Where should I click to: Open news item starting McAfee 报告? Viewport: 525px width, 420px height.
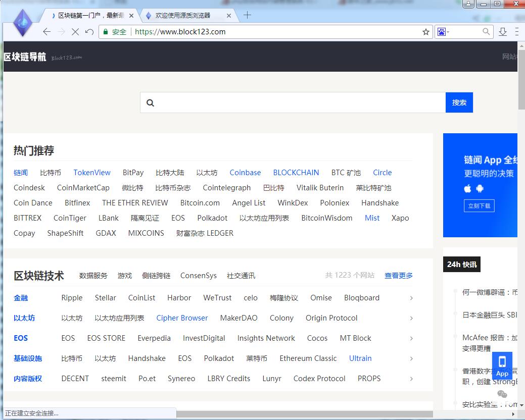pyautogui.click(x=490, y=343)
